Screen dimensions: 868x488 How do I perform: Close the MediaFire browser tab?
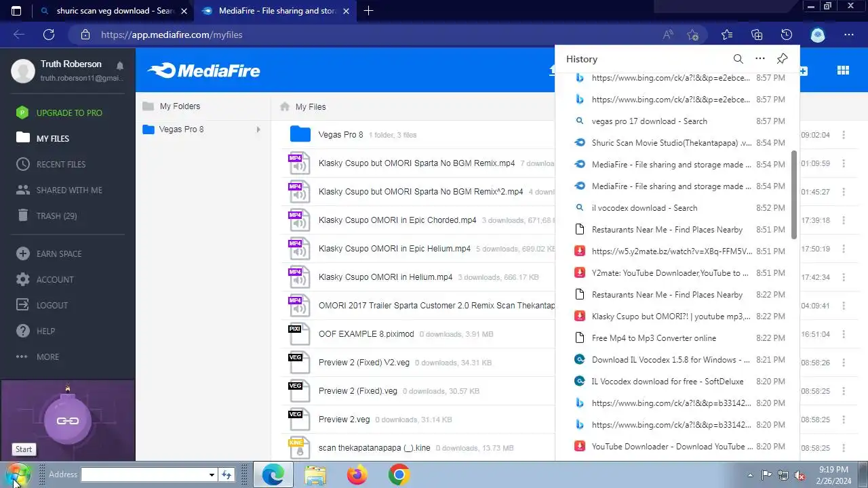[346, 11]
